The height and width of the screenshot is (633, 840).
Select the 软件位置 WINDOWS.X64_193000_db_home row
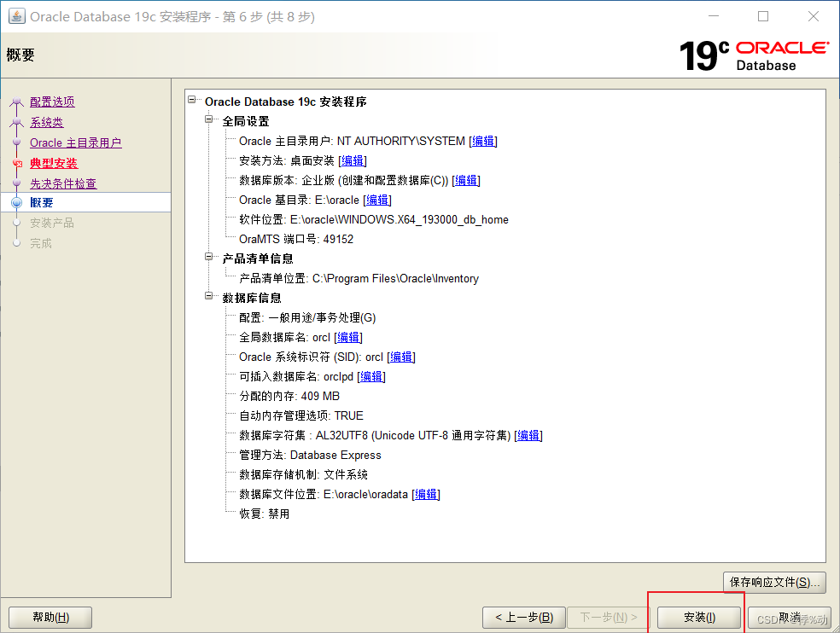tap(373, 219)
